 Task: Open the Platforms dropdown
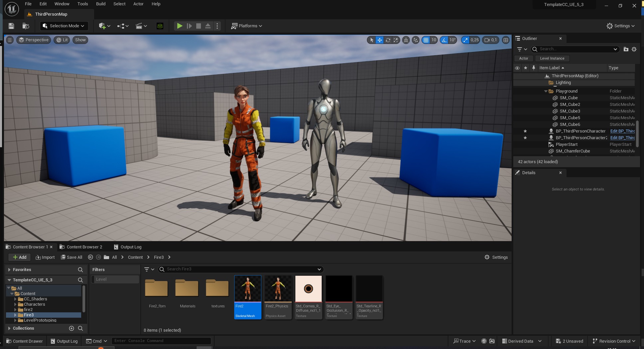pyautogui.click(x=247, y=26)
